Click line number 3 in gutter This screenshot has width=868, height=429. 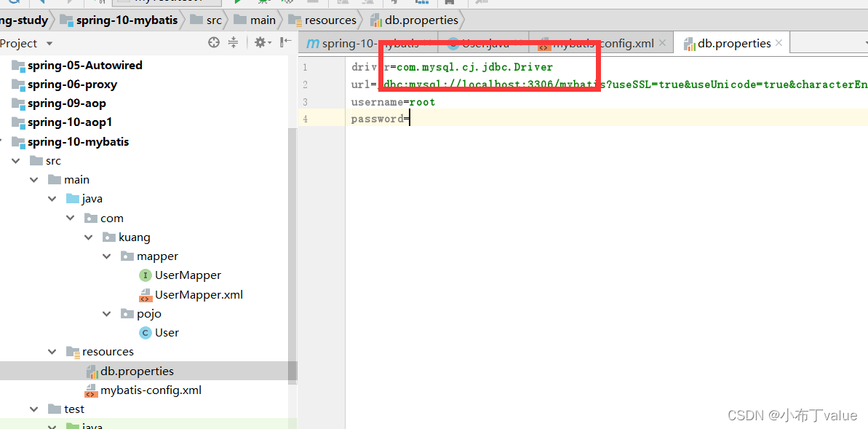(304, 102)
